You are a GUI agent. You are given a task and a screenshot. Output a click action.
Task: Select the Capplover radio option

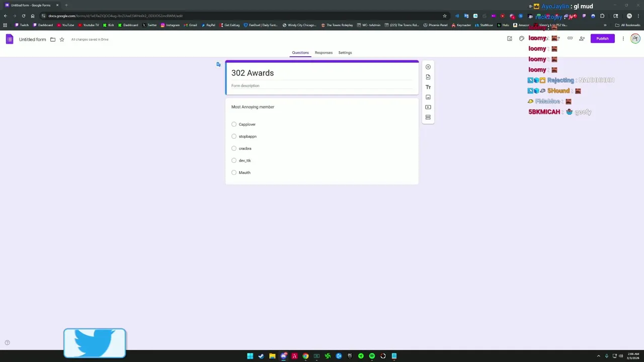point(234,124)
